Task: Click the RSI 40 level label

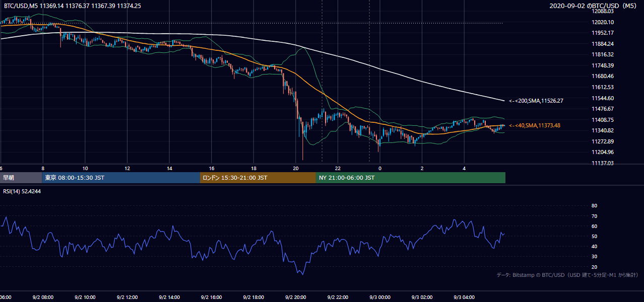Action: (x=594, y=246)
